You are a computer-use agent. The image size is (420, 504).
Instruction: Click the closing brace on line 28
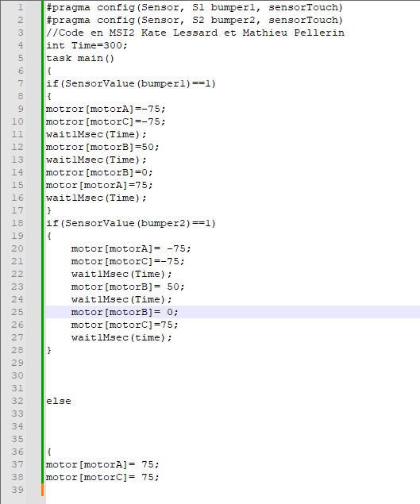[49, 350]
